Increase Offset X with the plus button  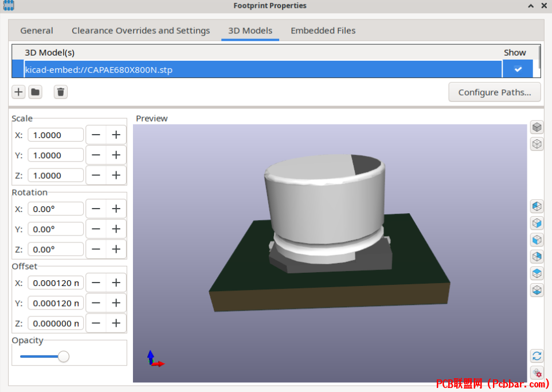point(116,283)
